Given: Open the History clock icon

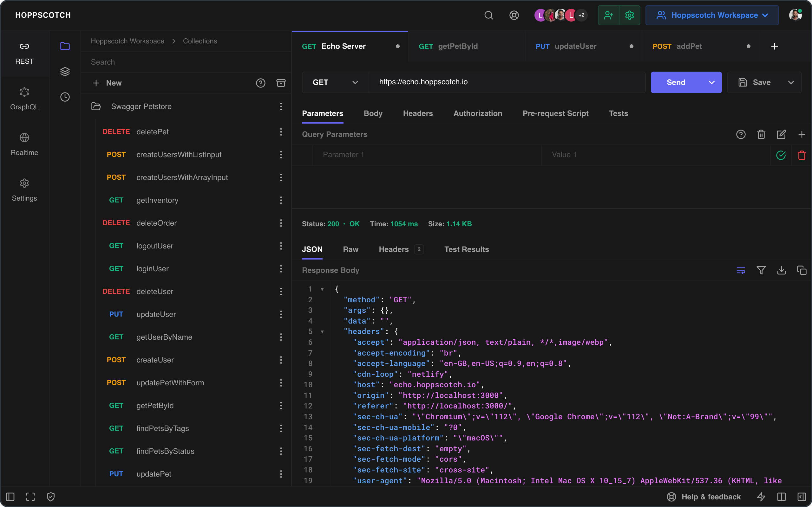Looking at the screenshot, I should [65, 97].
